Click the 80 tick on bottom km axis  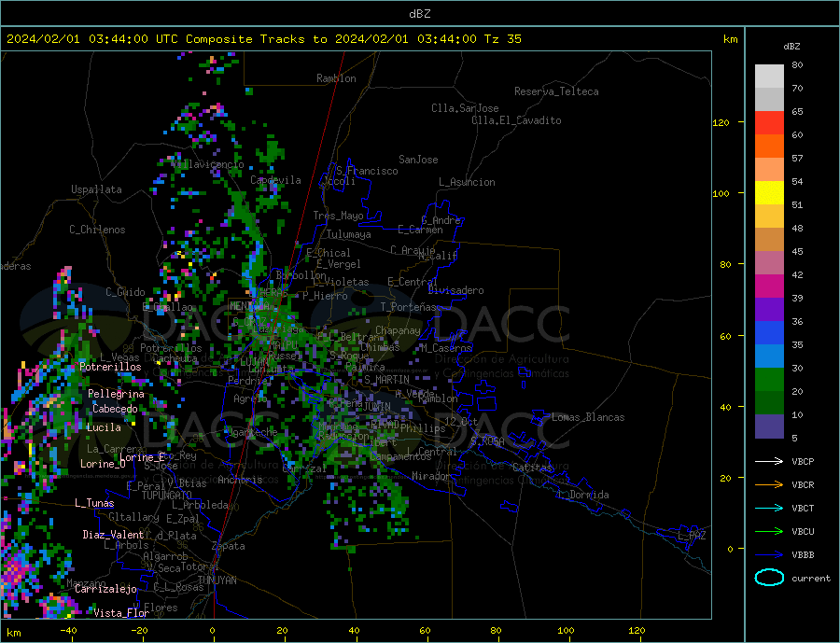point(497,631)
